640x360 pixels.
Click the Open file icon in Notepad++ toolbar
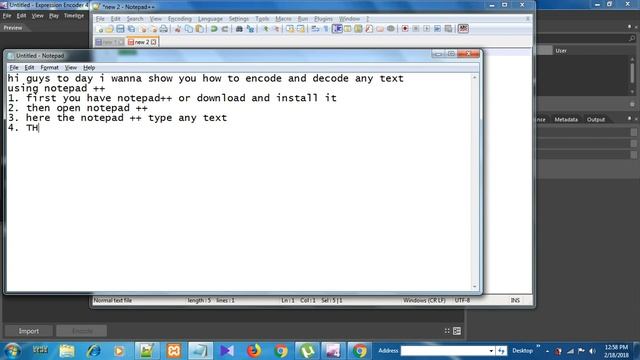(x=109, y=29)
